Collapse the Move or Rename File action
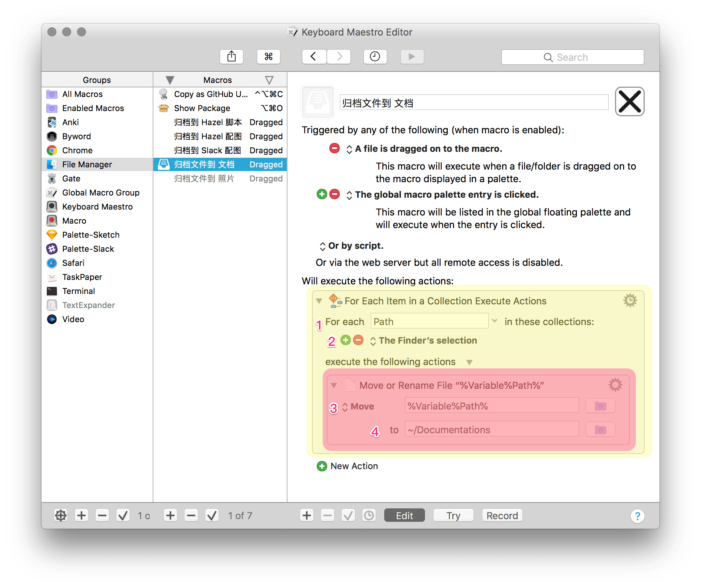 click(334, 385)
